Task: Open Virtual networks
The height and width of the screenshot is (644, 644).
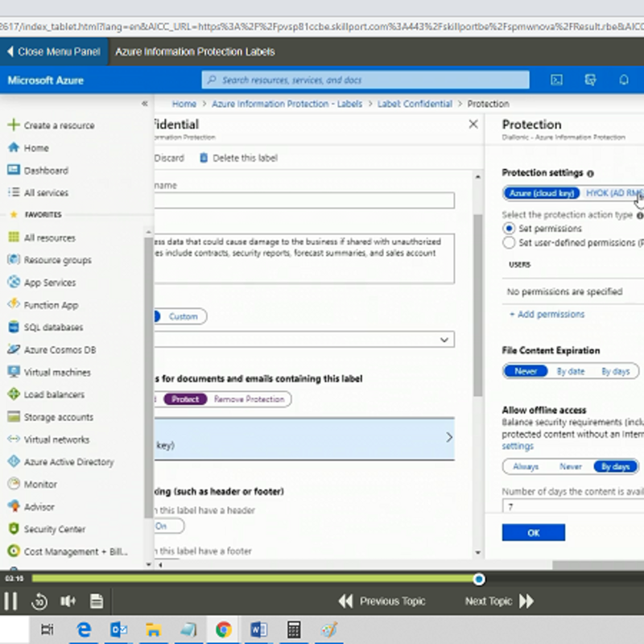Action: pos(48,440)
